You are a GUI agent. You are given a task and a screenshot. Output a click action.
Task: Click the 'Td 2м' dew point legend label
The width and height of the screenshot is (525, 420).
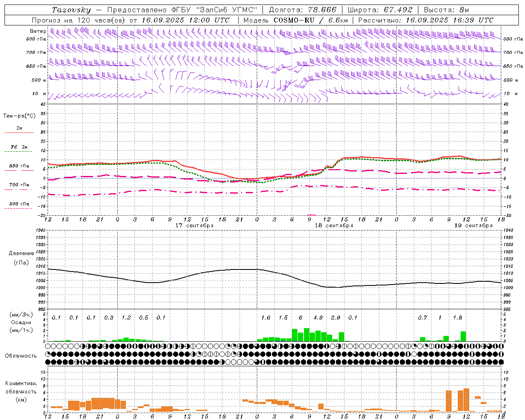pyautogui.click(x=19, y=147)
